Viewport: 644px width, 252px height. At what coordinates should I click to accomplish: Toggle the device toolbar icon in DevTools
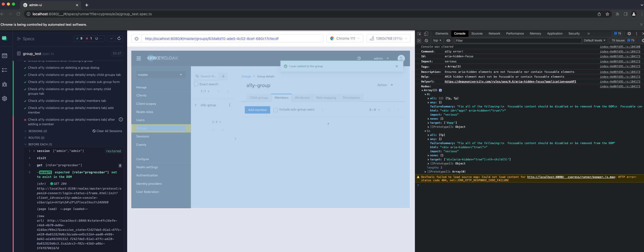coord(426,33)
